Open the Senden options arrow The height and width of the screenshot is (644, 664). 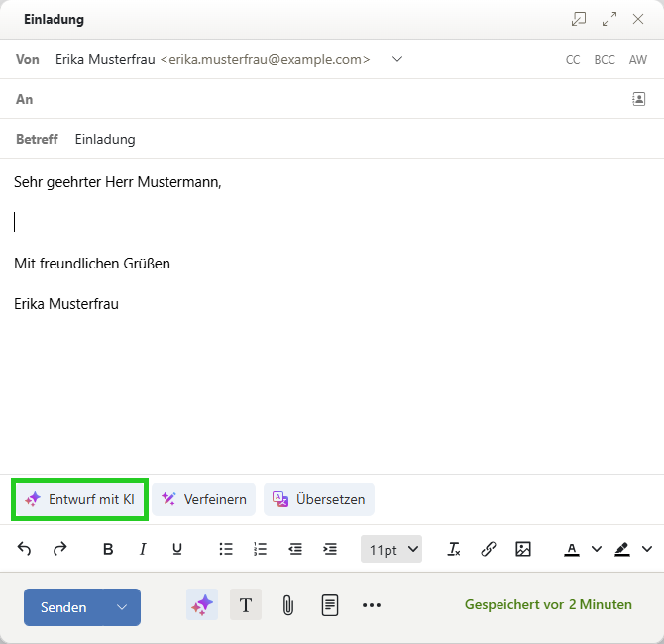pos(122,607)
